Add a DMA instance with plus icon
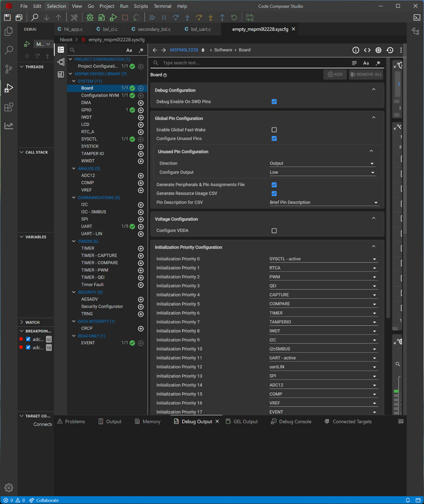This screenshot has height=504, width=424. (141, 103)
